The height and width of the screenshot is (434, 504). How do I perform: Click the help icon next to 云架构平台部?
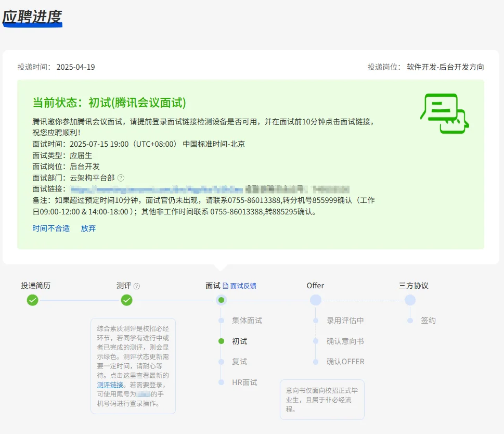pos(121,178)
